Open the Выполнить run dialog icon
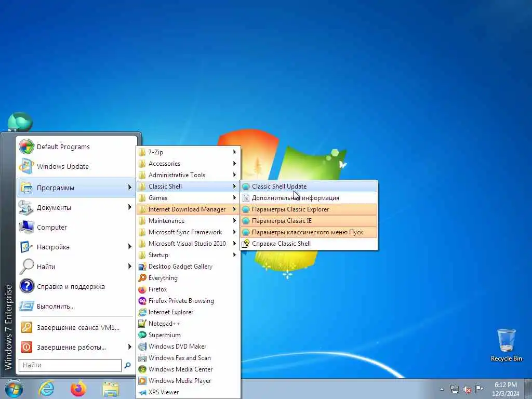Screen dimensions: 532x399 (26, 306)
